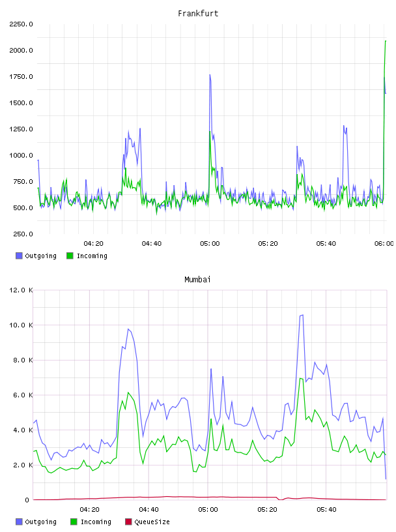Screen dimensions: 396x532
Task: Click the 8.0 K y-axis label in Mumbai chart
Action: pos(23,360)
